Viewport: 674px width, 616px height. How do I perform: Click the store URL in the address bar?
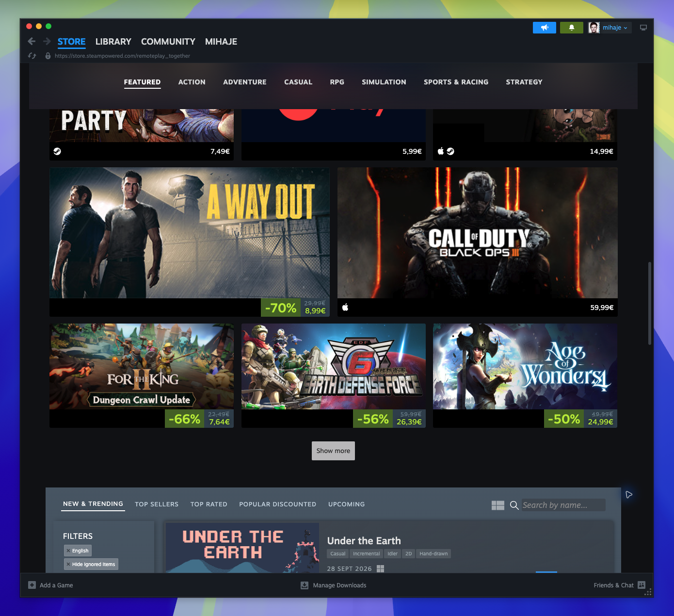(122, 56)
